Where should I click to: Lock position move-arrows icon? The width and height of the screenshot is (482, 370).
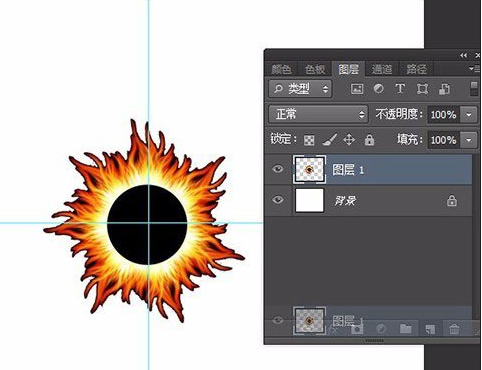[x=349, y=140]
